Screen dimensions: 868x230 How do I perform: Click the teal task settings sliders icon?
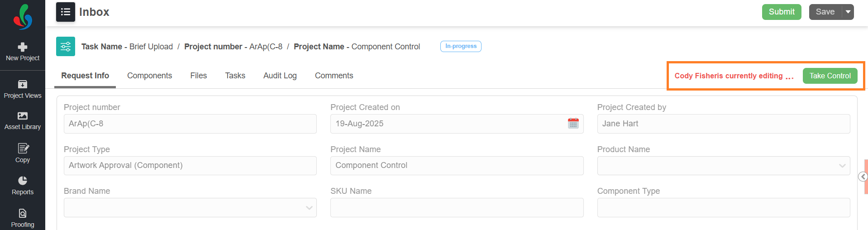(x=66, y=47)
